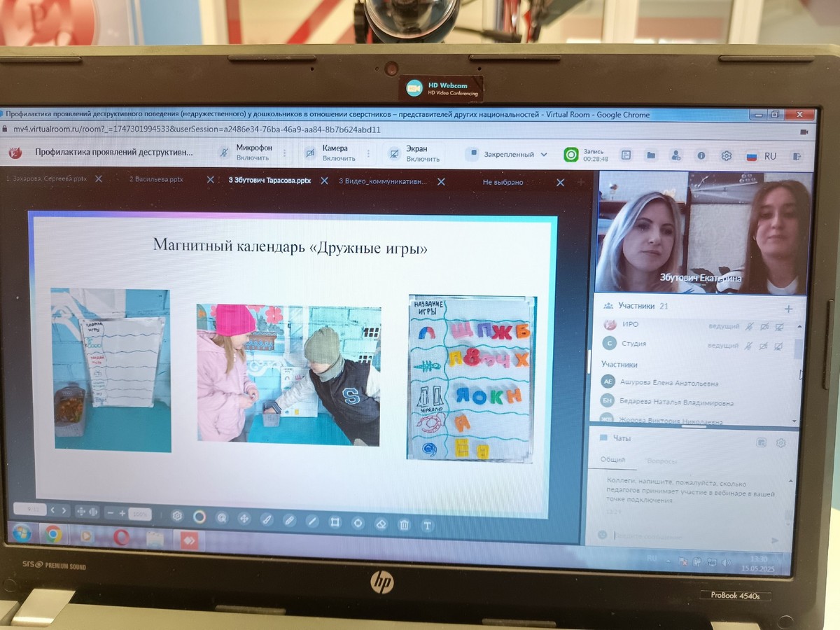Zoom in with the plus button

point(122,513)
